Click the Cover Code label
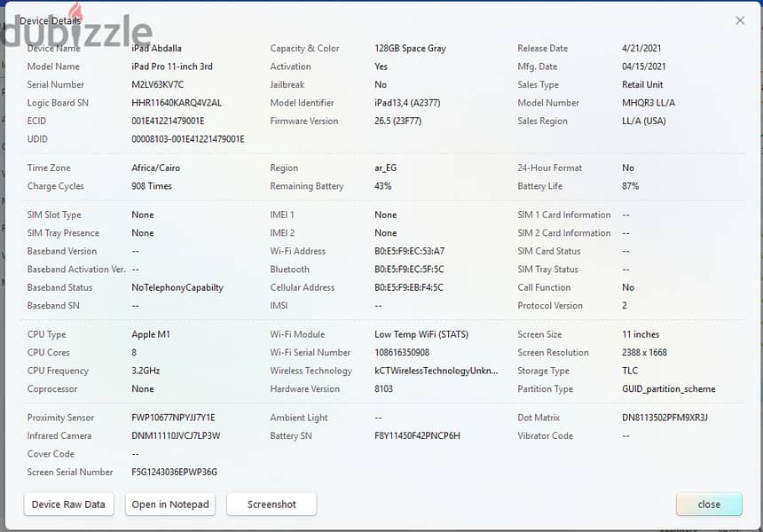763x532 pixels. pyautogui.click(x=51, y=454)
